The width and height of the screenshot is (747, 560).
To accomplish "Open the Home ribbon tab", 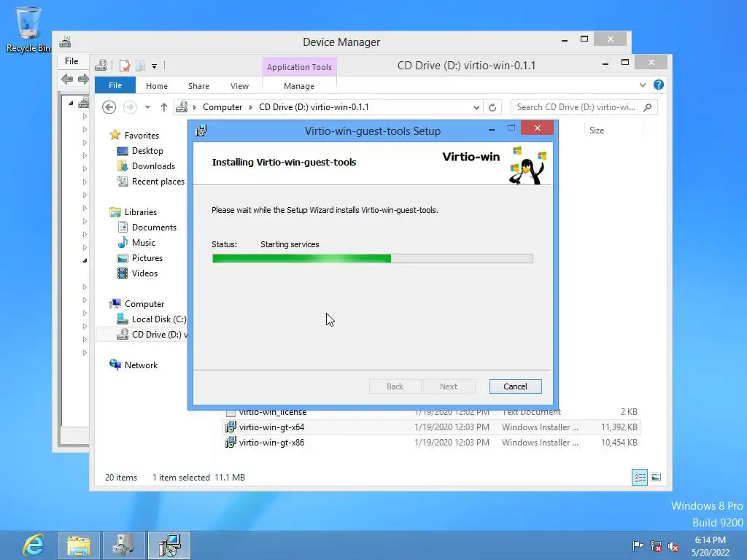I will click(157, 86).
